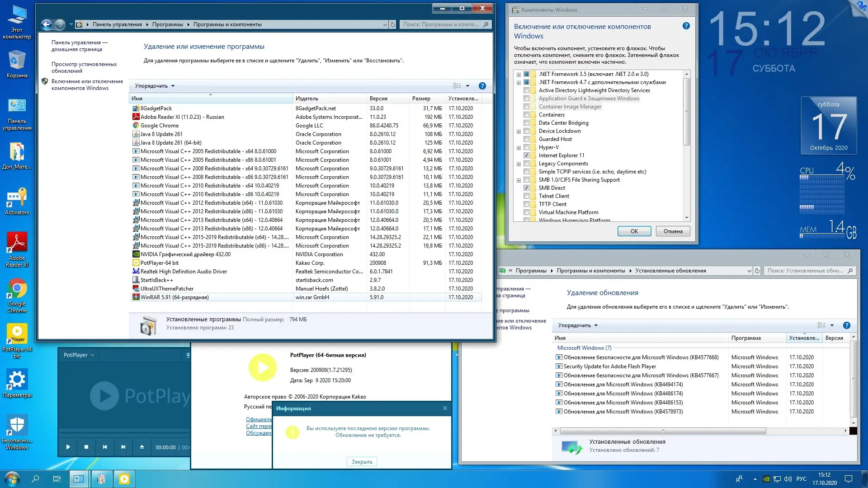Viewport: 868px width, 488px height.
Task: Uncheck Internet Explorer 11 component
Action: click(526, 155)
